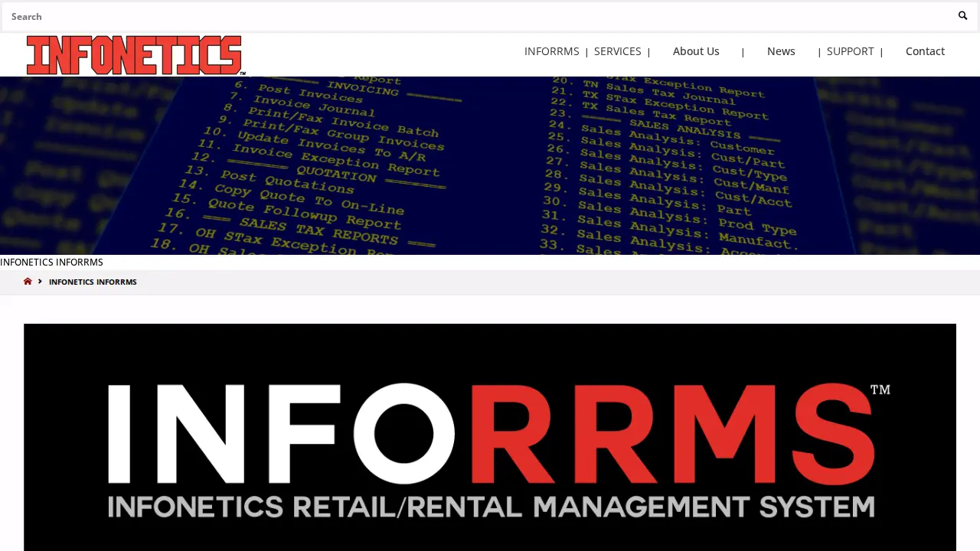Click the blue menu-listing hero image
Viewport: 980px width, 551px height.
pos(490,165)
